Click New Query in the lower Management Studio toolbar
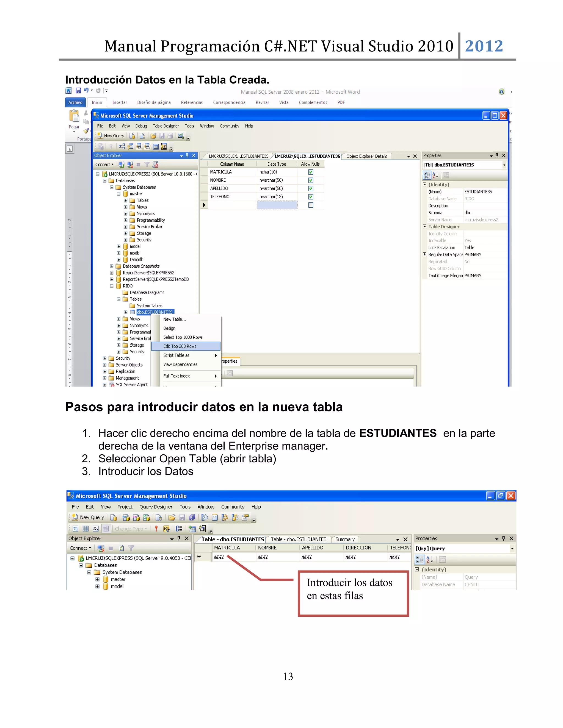Viewport: 563px width, 728px height. 89,517
